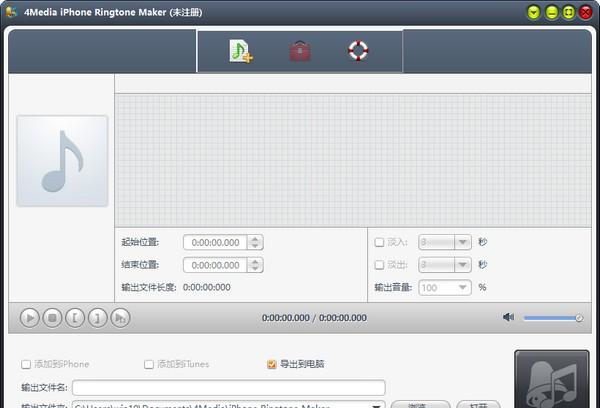
Task: Click the play selected segment button
Action: (x=120, y=318)
